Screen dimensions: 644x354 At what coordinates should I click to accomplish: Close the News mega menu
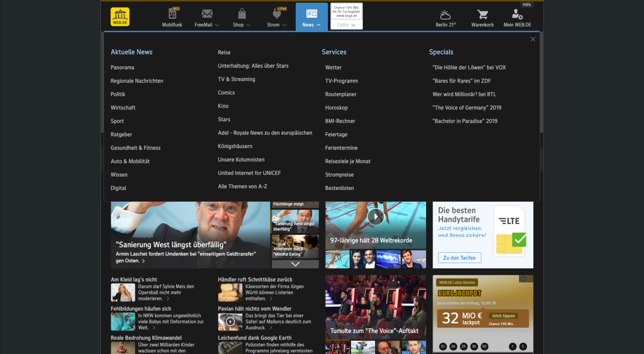[x=533, y=39]
